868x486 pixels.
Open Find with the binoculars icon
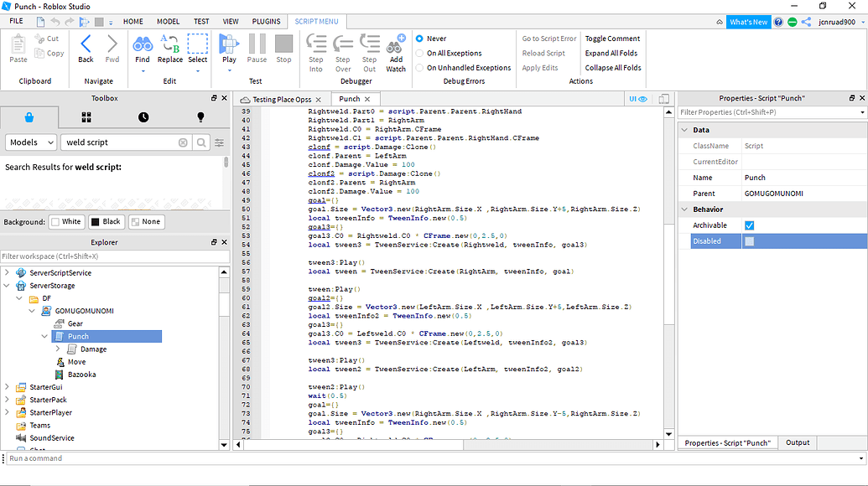pyautogui.click(x=143, y=44)
